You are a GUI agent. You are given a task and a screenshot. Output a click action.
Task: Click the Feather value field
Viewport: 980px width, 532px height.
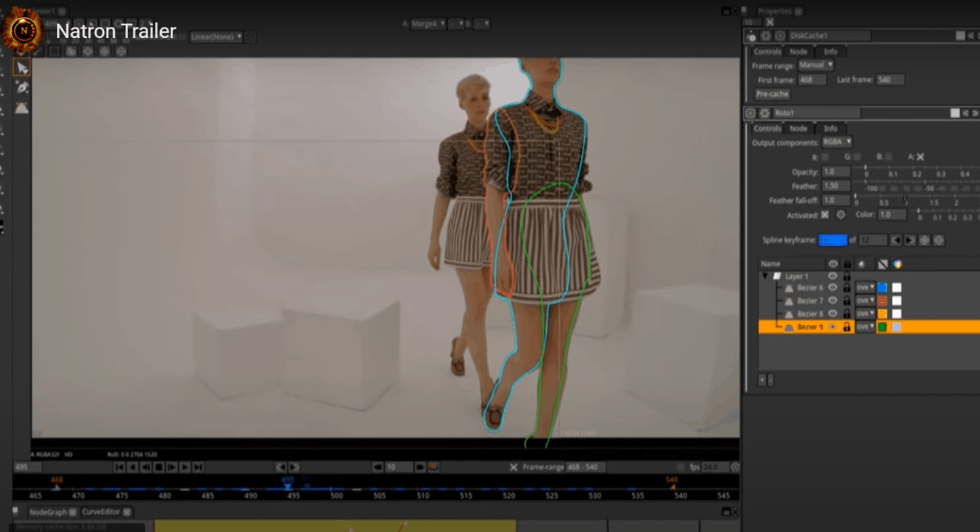(x=836, y=186)
